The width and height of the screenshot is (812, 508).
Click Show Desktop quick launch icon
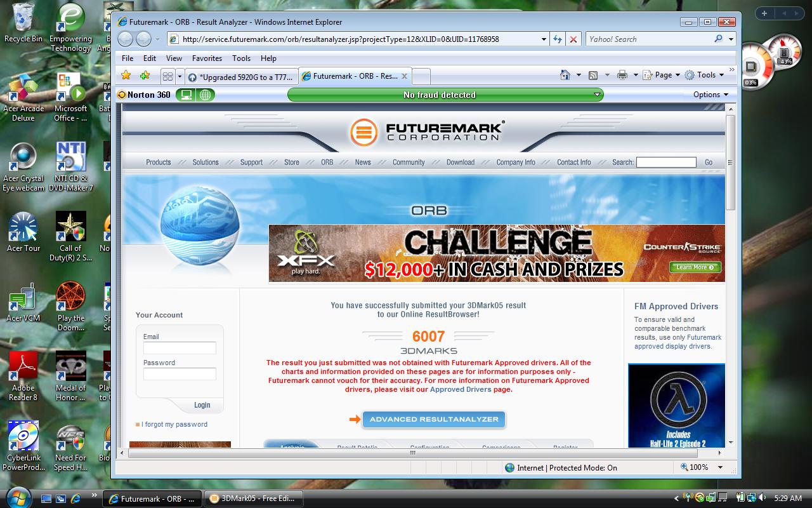(46, 498)
